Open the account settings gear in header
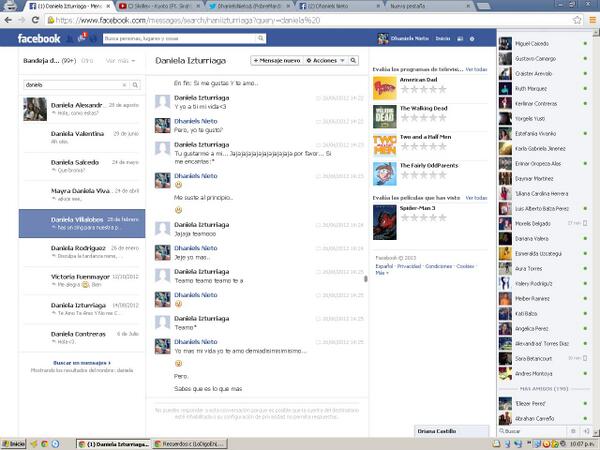Image resolution: width=600 pixels, height=450 pixels. pyautogui.click(x=472, y=39)
